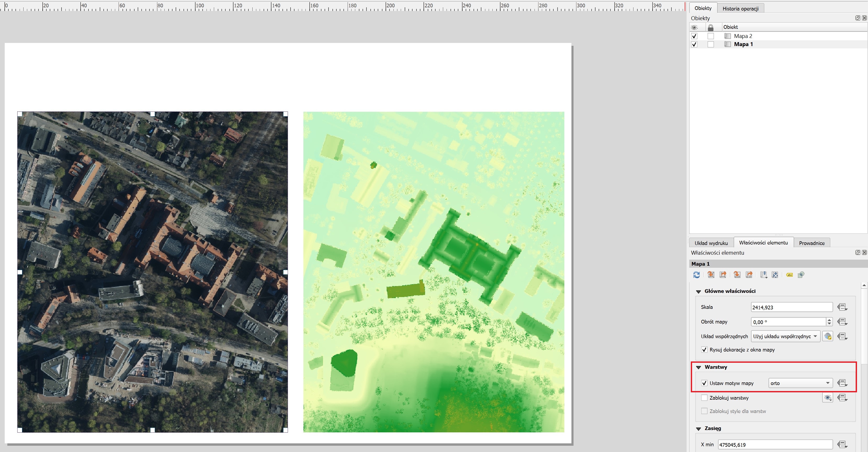Viewport: 868px width, 452px height.
Task: Open the Układ wydruku tab
Action: click(x=711, y=243)
